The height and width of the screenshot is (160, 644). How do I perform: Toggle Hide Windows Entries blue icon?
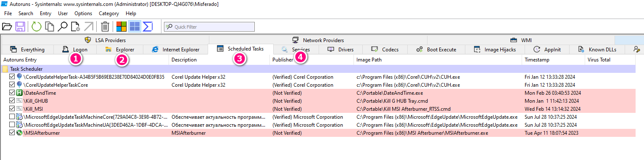(x=135, y=27)
